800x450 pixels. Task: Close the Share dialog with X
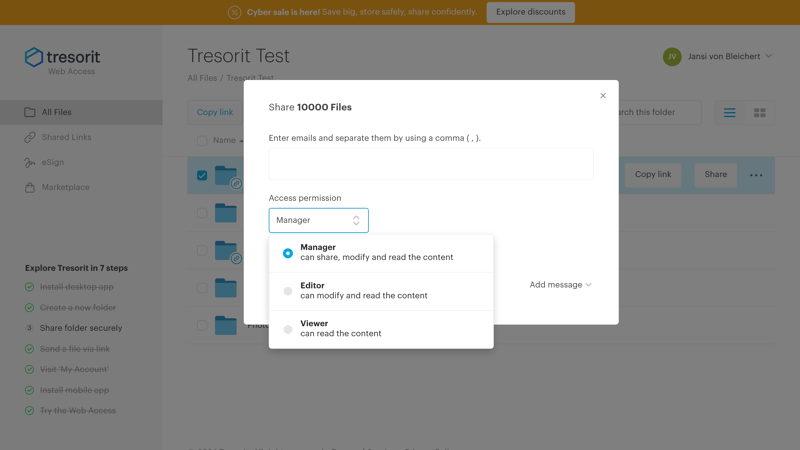click(x=603, y=96)
